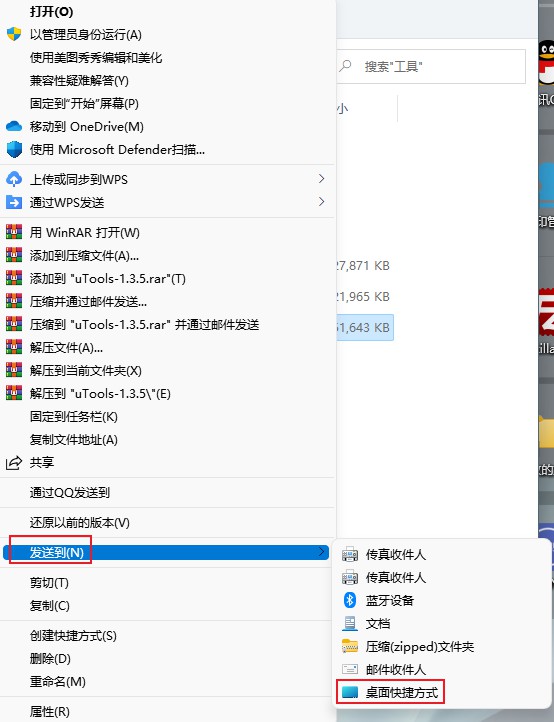Viewport: 554px width, 722px height.
Task: Click the 27,871 KB file size cell
Action: click(x=363, y=266)
